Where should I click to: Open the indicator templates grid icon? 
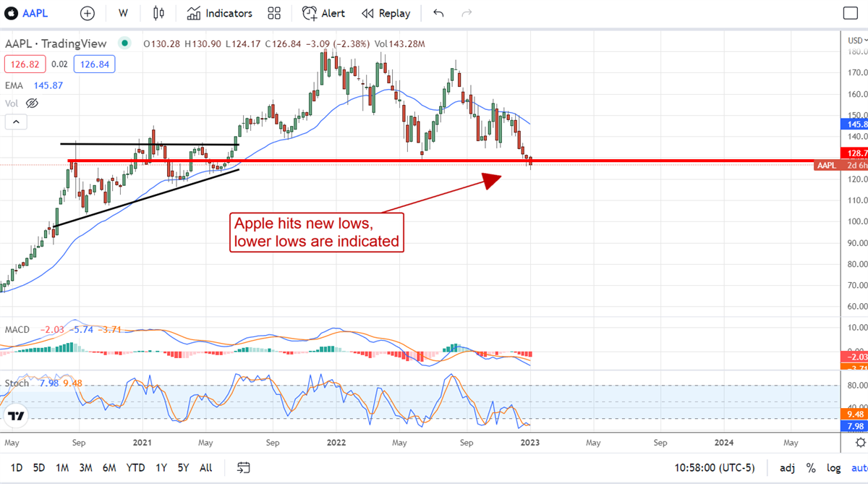coord(274,13)
